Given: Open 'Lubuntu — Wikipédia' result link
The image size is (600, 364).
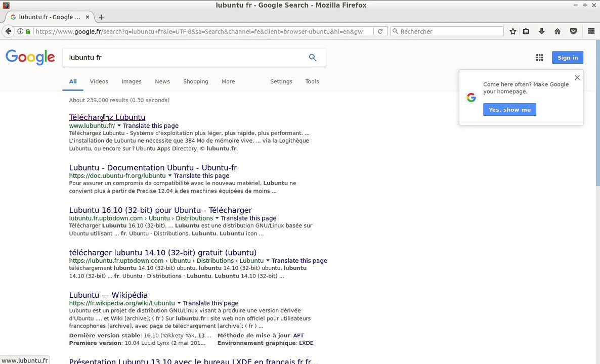Looking at the screenshot, I should coord(108,295).
